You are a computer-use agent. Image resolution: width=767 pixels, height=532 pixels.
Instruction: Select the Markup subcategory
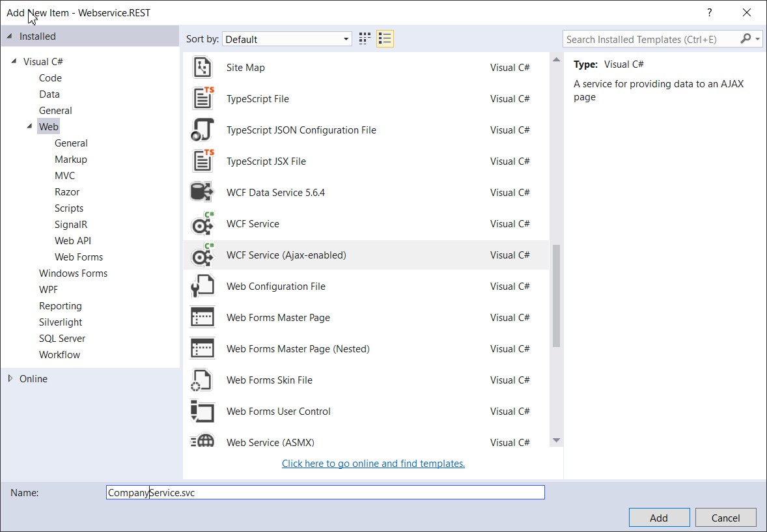[x=71, y=159]
